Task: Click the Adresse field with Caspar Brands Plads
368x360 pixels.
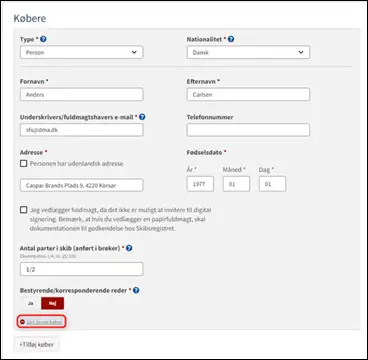Action: [x=82, y=185]
